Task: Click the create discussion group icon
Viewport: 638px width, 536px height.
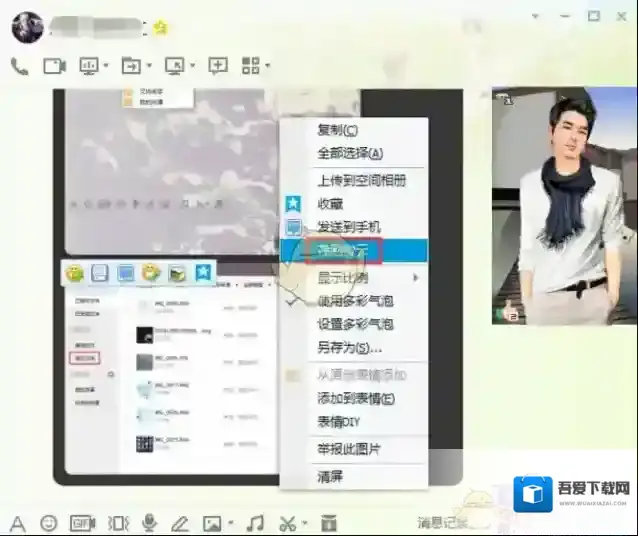Action: pyautogui.click(x=218, y=66)
